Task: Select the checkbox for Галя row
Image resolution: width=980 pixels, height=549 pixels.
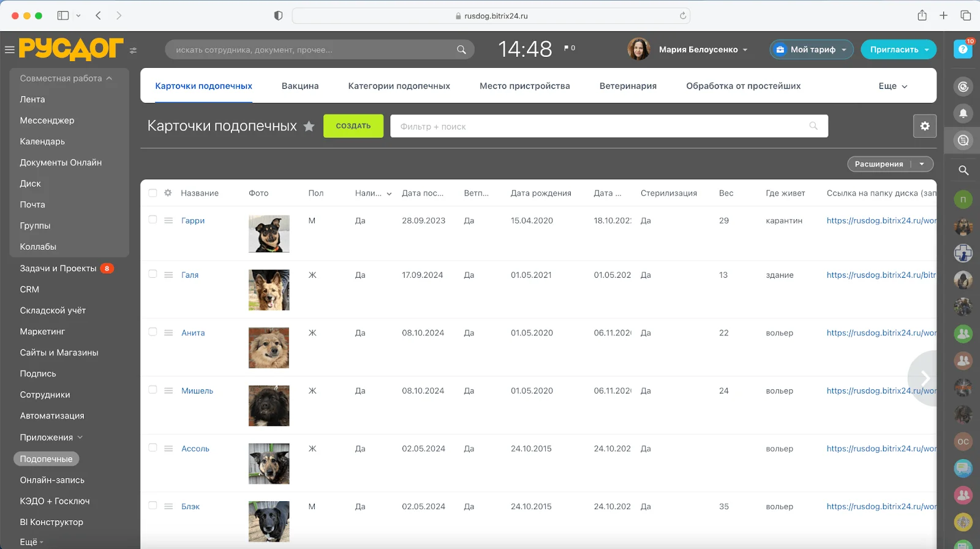Action: point(153,274)
